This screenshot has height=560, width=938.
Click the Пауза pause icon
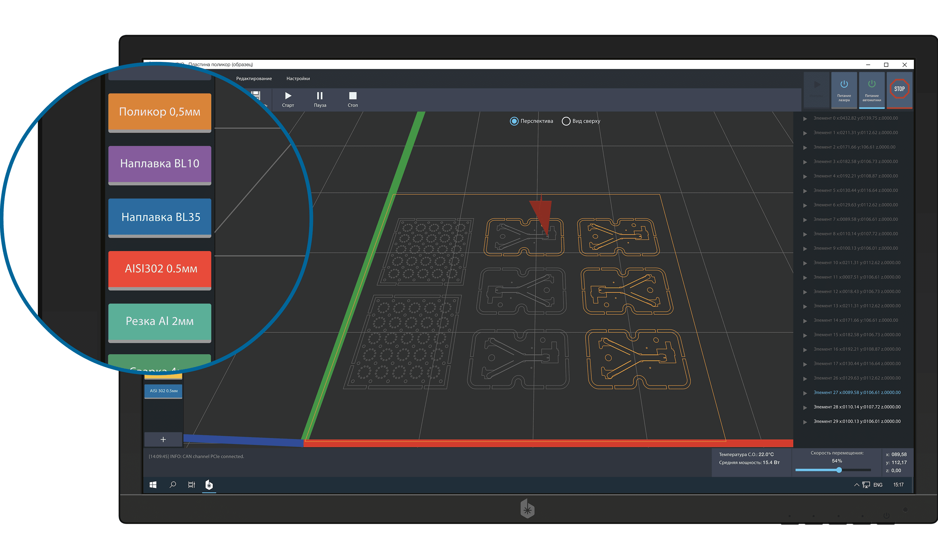320,95
